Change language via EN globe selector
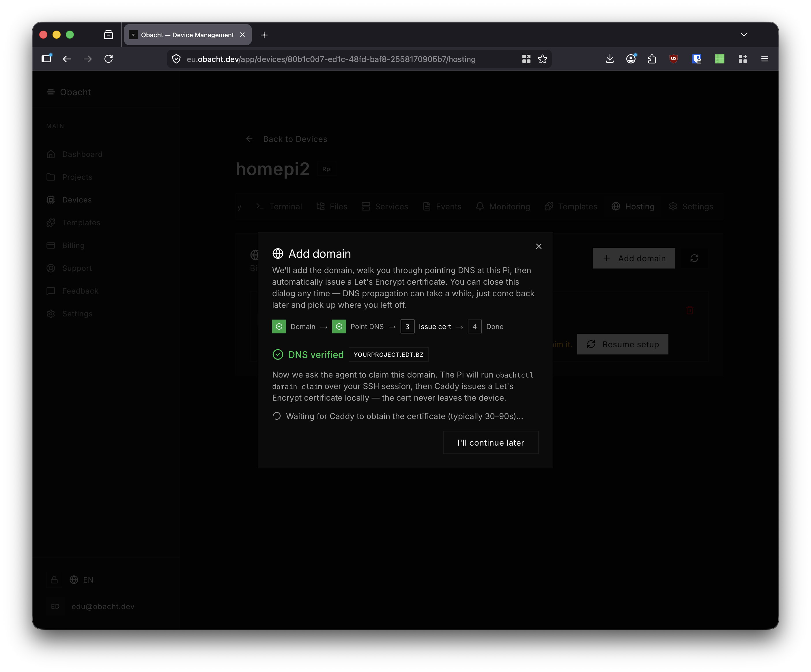Image resolution: width=811 pixels, height=672 pixels. pos(81,580)
